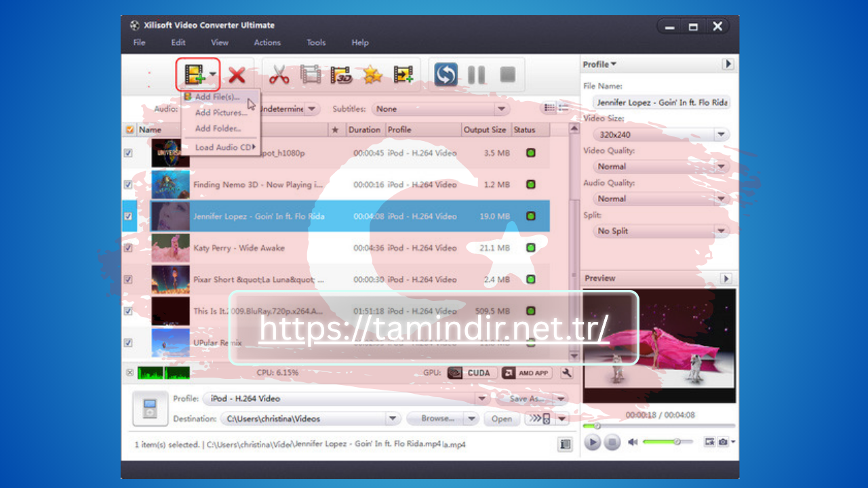Toggle CUDA GPU acceleration
Viewport: 868px width, 488px height.
tap(471, 373)
